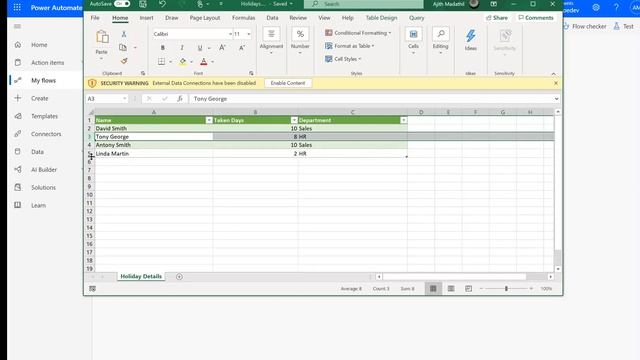Expand the font size dropdown
Image resolution: width=640 pixels, height=360 pixels.
[x=249, y=34]
